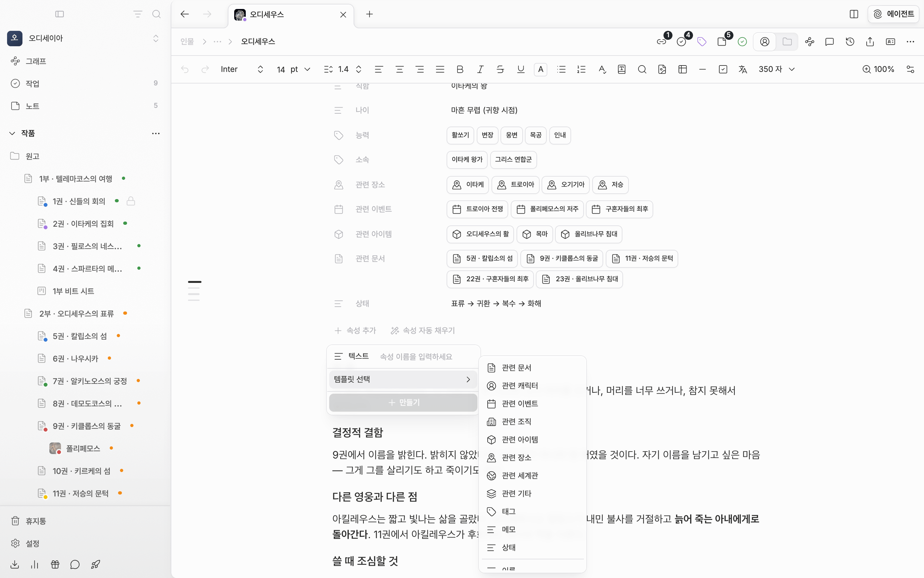
Task: Click the 만들기 create button
Action: (x=403, y=403)
